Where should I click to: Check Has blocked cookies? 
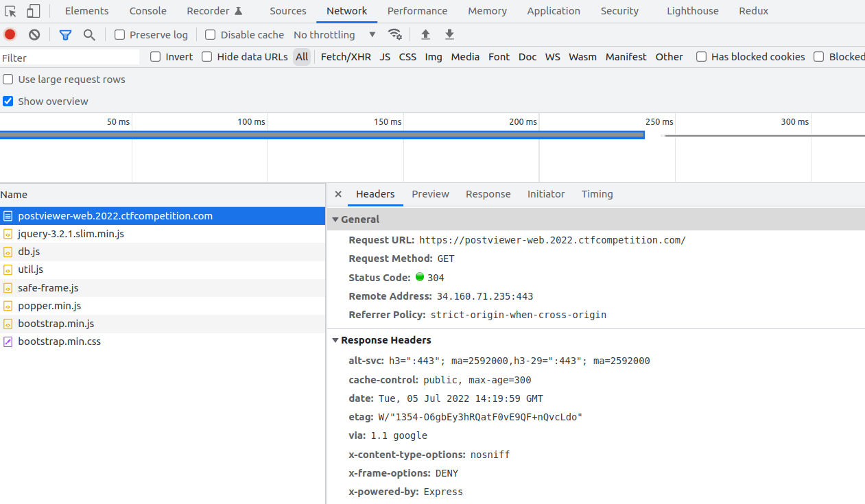click(701, 57)
